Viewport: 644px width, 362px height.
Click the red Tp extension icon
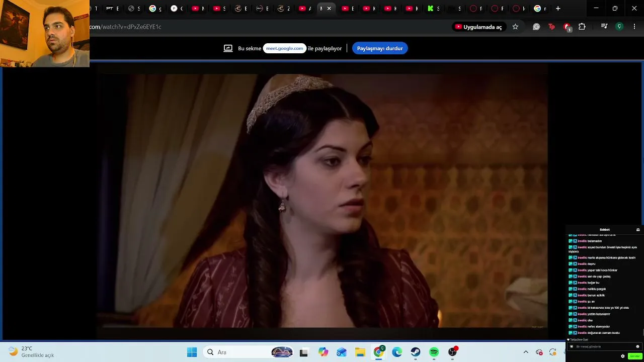click(x=551, y=27)
